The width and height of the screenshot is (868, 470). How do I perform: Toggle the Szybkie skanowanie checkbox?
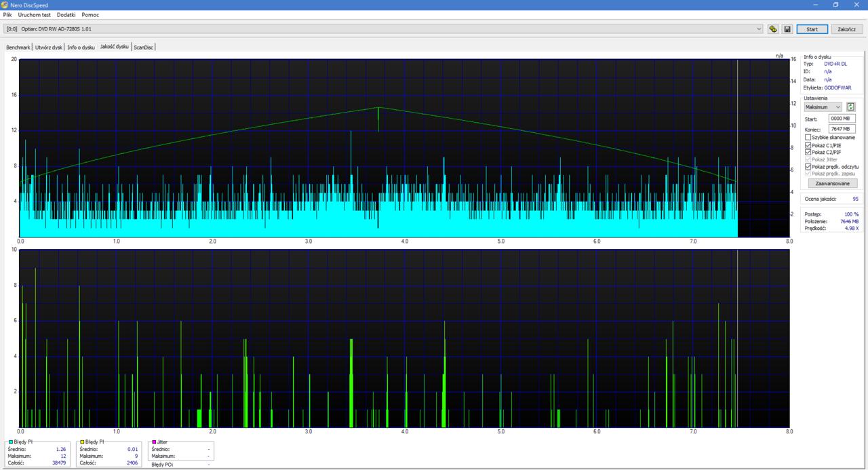(x=808, y=138)
